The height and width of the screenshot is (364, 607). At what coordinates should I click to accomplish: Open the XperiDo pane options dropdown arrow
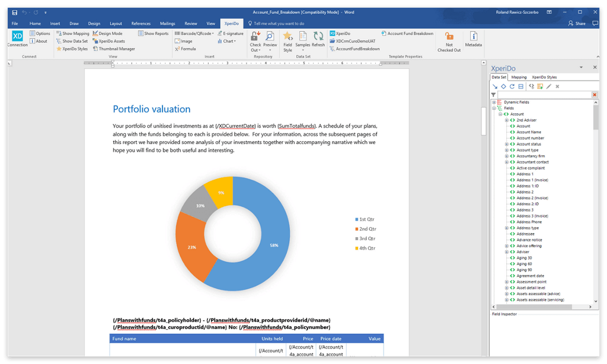click(581, 68)
